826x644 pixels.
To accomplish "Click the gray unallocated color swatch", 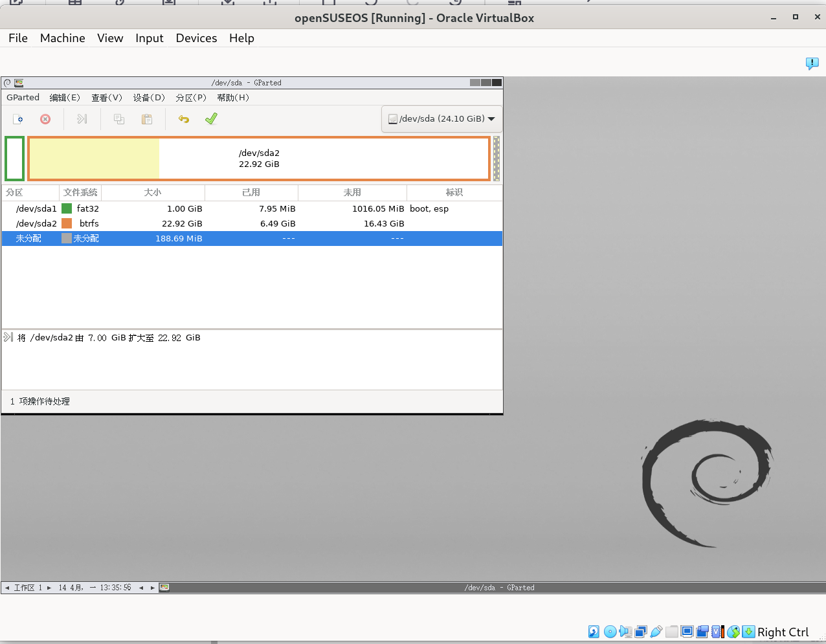I will (67, 238).
